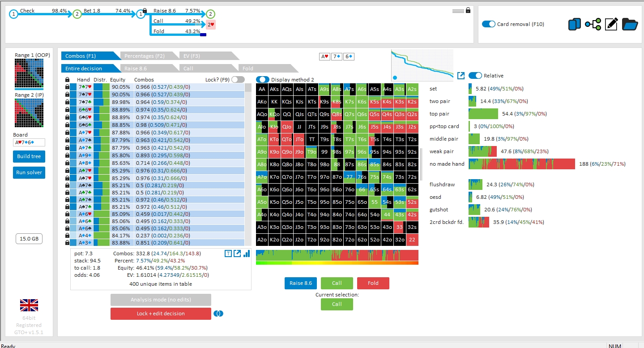Open the Range 1 (OOP) thumbnail
The image size is (644, 348).
pyautogui.click(x=29, y=73)
